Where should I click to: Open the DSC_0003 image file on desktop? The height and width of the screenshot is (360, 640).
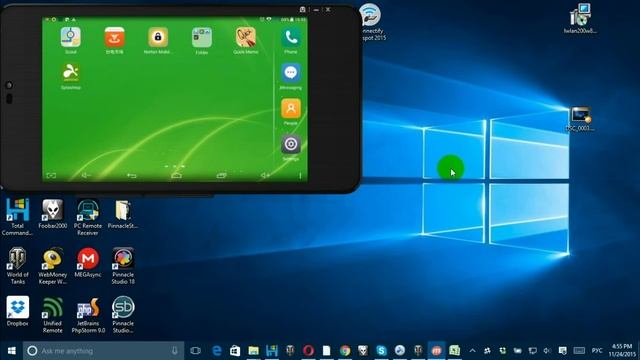tap(580, 118)
